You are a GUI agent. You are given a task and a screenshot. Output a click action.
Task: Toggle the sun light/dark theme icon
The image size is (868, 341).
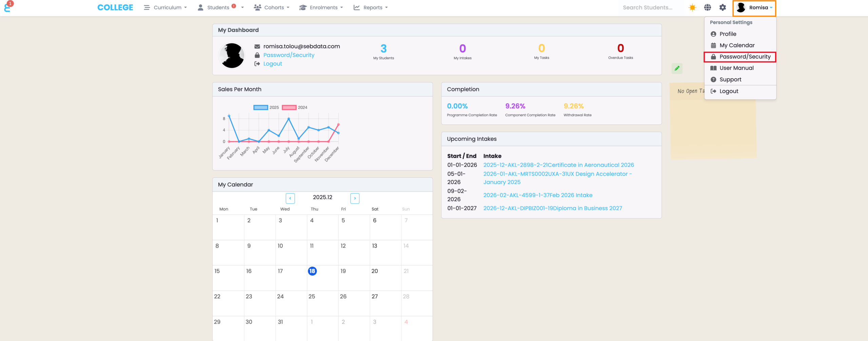pyautogui.click(x=692, y=7)
